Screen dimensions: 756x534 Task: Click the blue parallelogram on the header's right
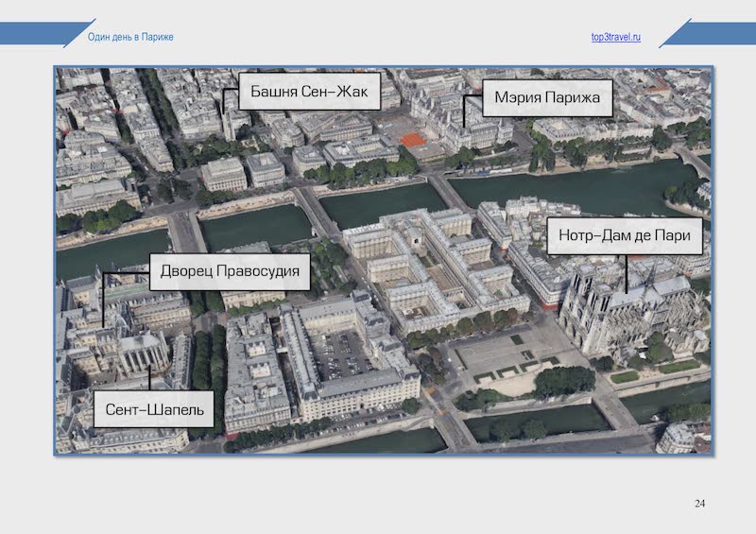click(x=704, y=34)
